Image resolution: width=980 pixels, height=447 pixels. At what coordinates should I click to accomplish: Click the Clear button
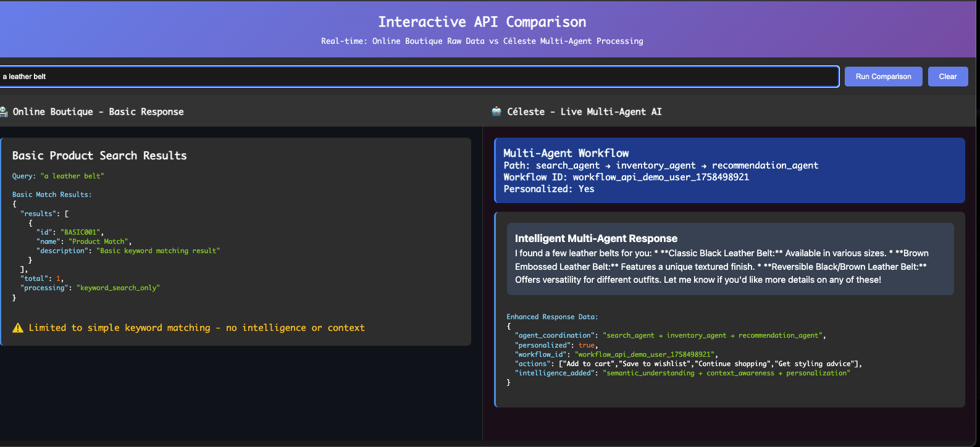point(948,77)
